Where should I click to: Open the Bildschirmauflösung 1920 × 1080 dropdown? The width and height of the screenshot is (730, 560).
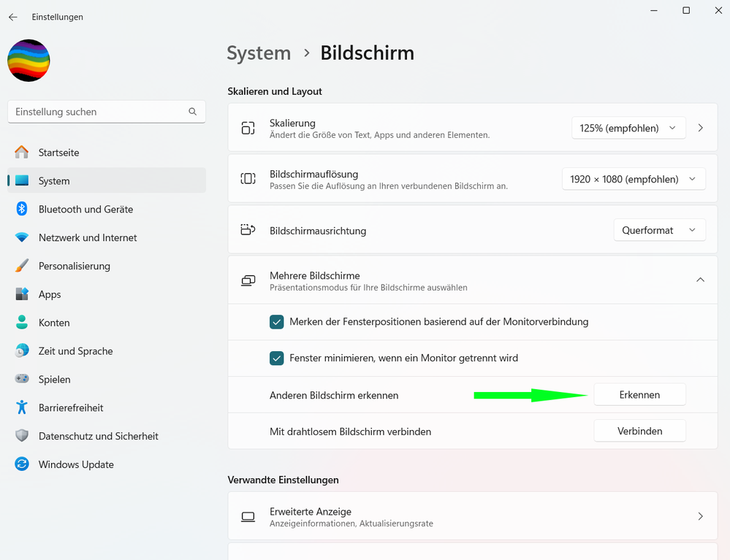tap(634, 179)
